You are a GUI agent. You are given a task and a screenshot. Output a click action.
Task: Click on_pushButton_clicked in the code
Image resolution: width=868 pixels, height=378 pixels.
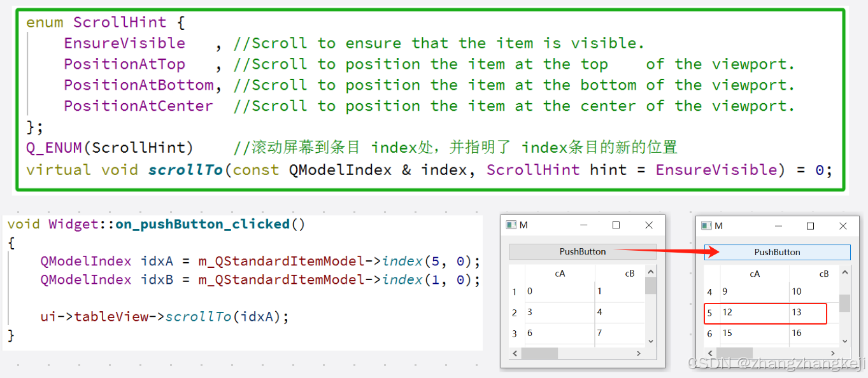click(x=203, y=224)
